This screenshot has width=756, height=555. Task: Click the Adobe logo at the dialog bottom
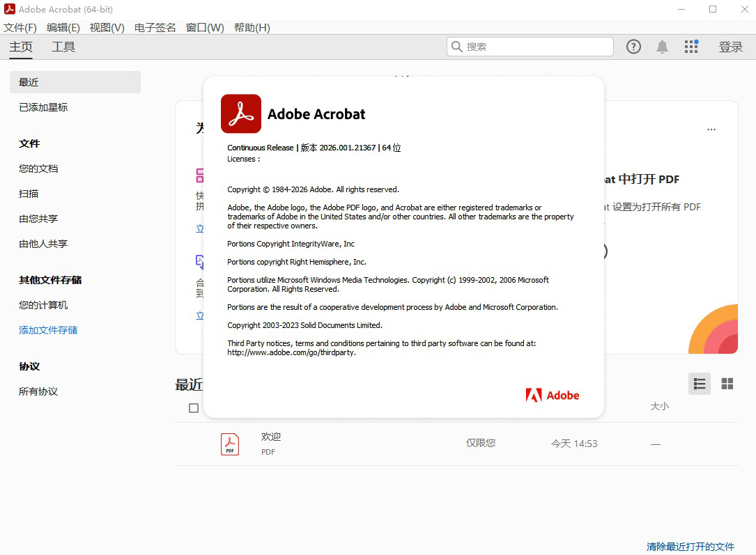coord(552,395)
